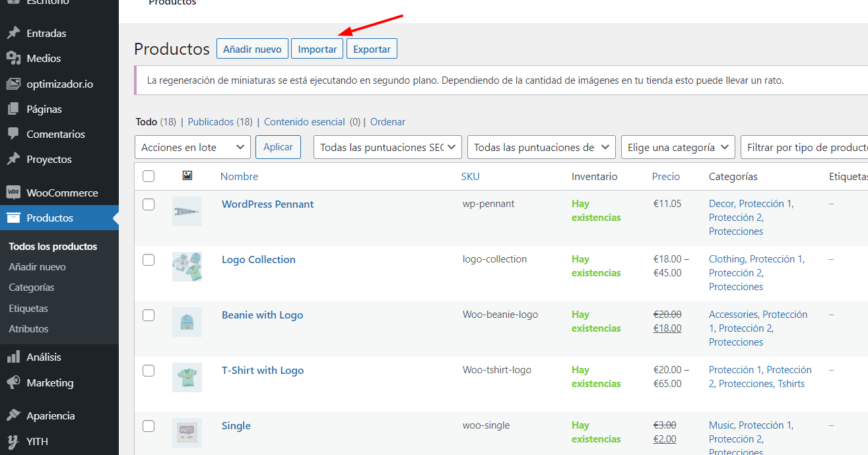The height and width of the screenshot is (455, 868).
Task: Open Logo Collection product thumbnail
Action: pyautogui.click(x=187, y=266)
